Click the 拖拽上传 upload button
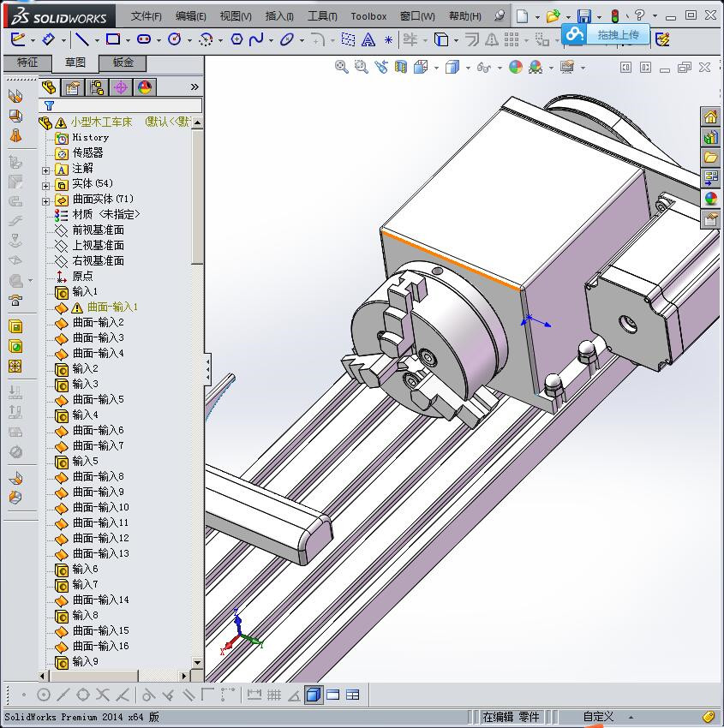 tap(617, 34)
